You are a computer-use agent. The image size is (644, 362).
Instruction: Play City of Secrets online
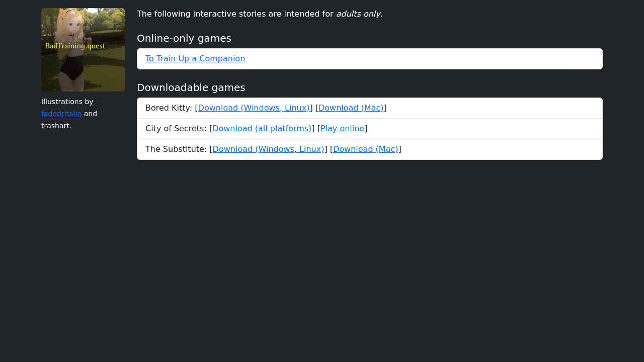[x=343, y=129]
